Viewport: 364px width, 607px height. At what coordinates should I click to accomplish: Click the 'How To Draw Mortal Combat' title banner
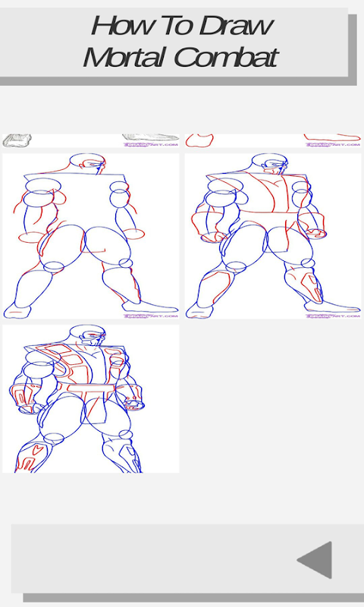(x=174, y=42)
